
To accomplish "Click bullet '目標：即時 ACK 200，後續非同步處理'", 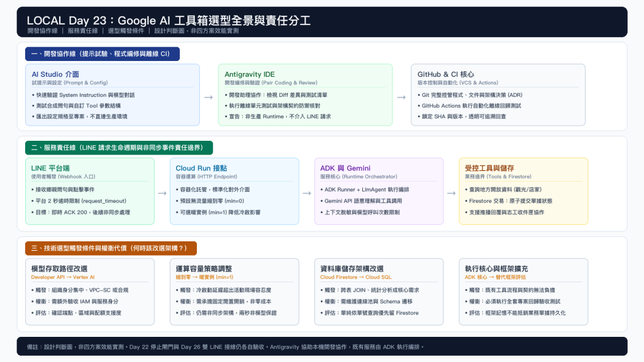I will [81, 212].
